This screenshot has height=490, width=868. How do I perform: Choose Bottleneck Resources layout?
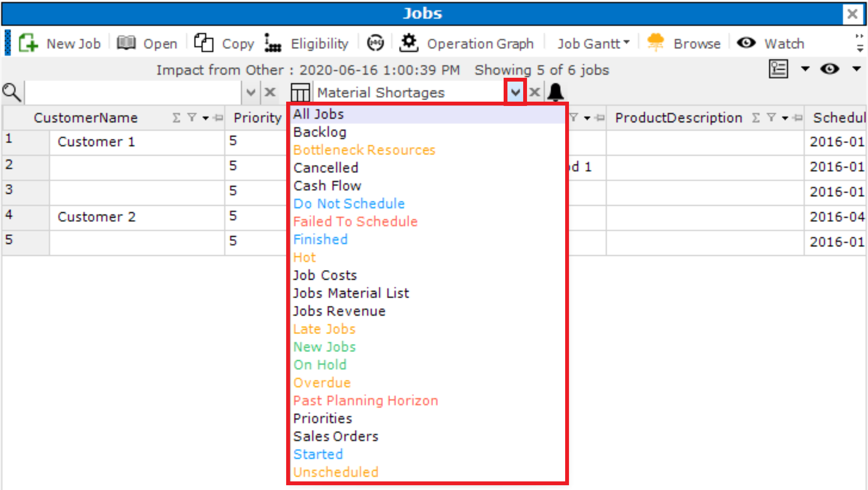tap(428, 150)
